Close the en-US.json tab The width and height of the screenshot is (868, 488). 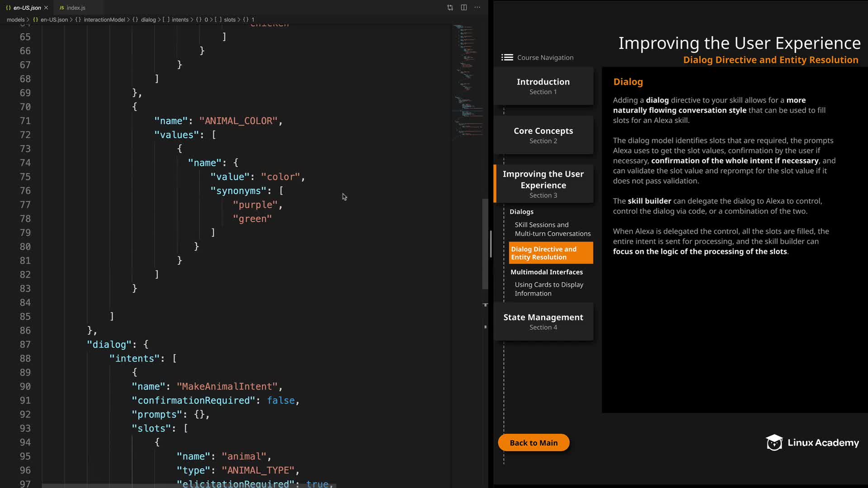point(46,8)
